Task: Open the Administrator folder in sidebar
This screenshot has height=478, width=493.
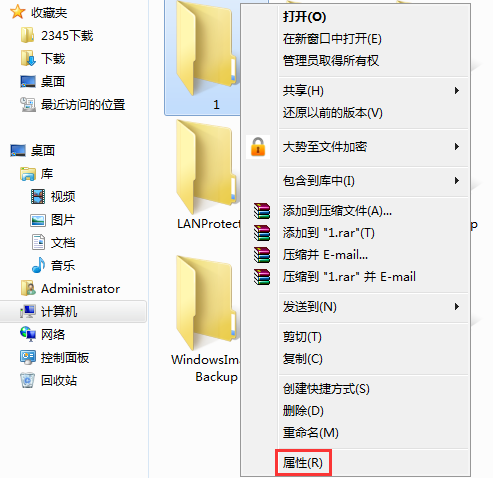Action: click(x=71, y=289)
